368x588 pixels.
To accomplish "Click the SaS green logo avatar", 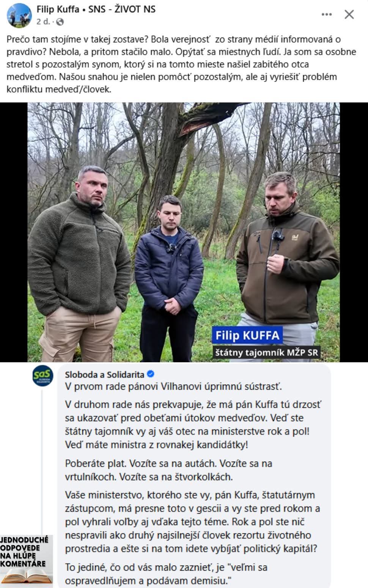I will [x=42, y=376].
